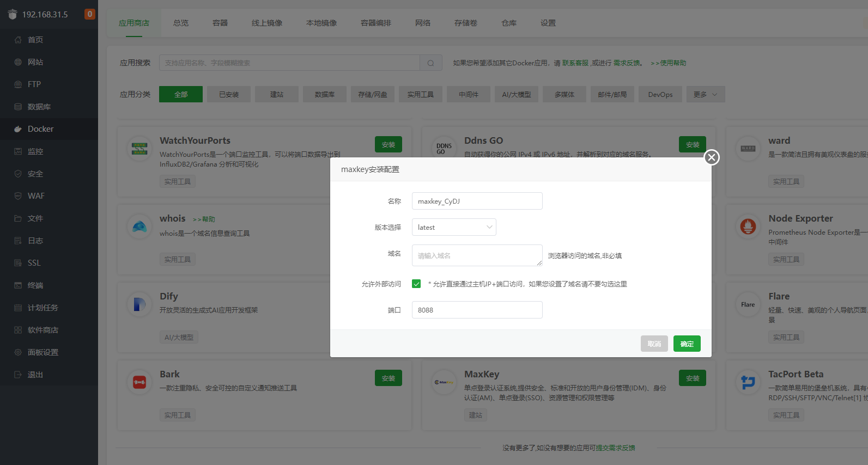868x465 pixels.
Task: Switch to the 网络 tab
Action: tap(423, 23)
